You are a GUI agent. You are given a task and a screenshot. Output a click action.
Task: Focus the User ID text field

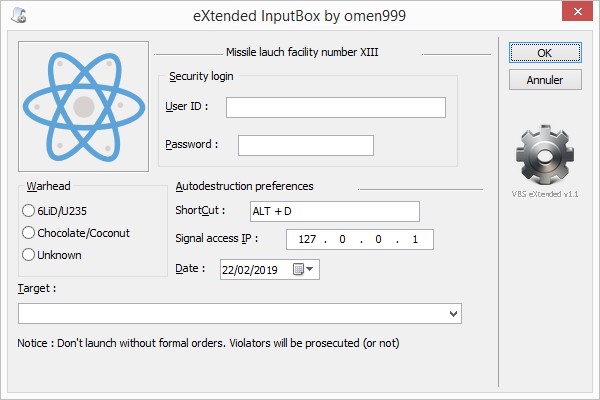(x=336, y=107)
